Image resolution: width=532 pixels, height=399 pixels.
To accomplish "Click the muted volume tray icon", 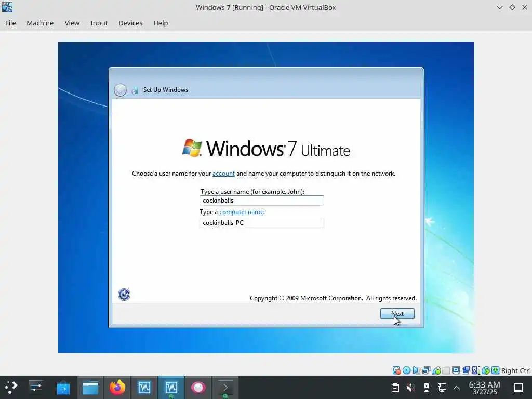I will [410, 388].
